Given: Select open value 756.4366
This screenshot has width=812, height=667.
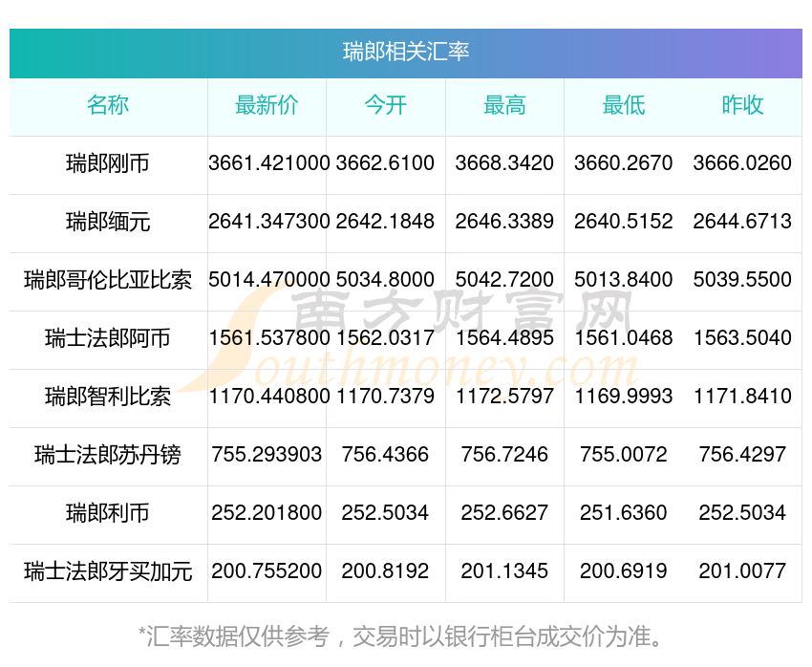Looking at the screenshot, I should click(385, 455).
